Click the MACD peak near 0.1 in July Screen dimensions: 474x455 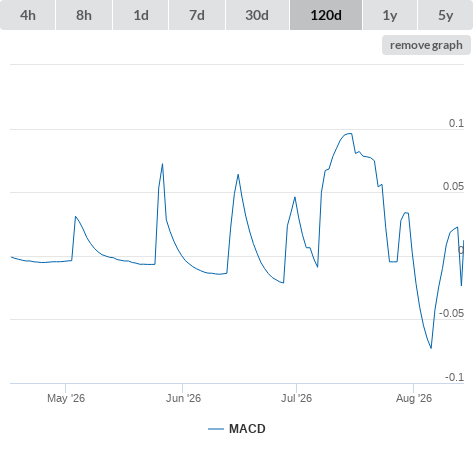[x=349, y=134]
